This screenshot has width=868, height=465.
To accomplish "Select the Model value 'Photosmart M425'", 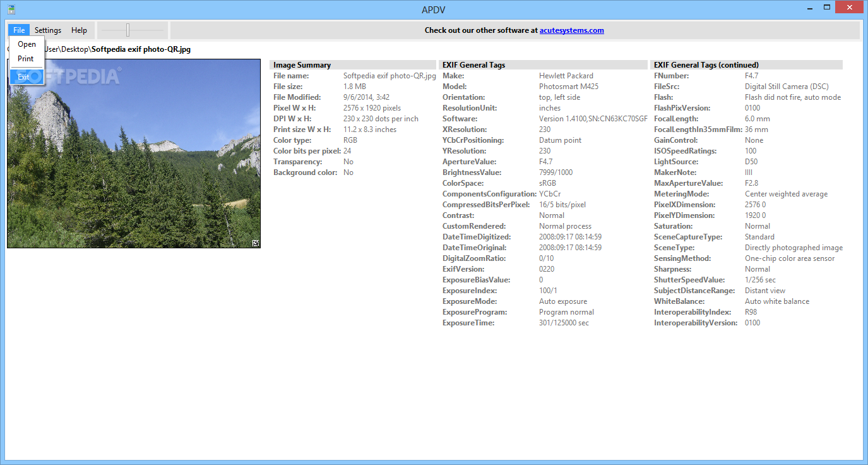I will [x=569, y=87].
